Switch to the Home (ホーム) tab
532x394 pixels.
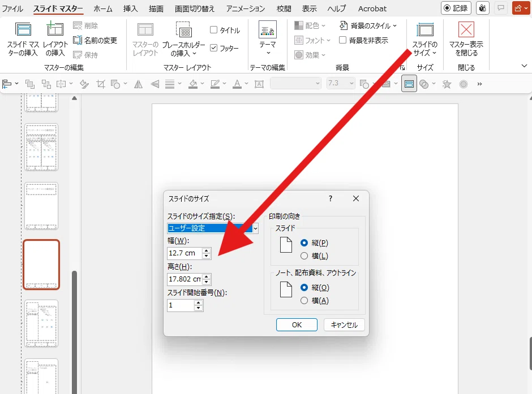103,8
